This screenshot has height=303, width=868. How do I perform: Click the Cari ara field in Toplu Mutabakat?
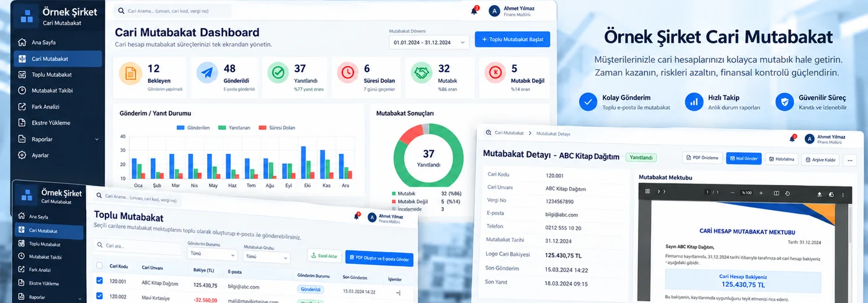point(138,246)
